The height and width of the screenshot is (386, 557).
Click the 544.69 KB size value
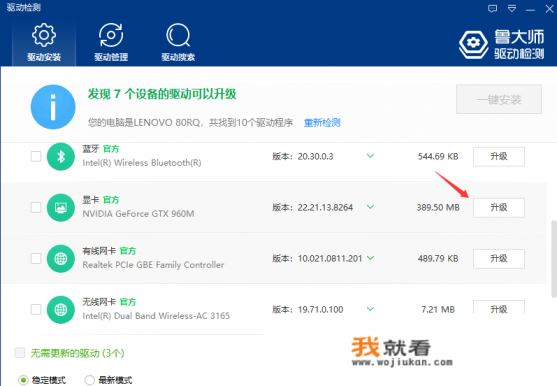pyautogui.click(x=438, y=157)
